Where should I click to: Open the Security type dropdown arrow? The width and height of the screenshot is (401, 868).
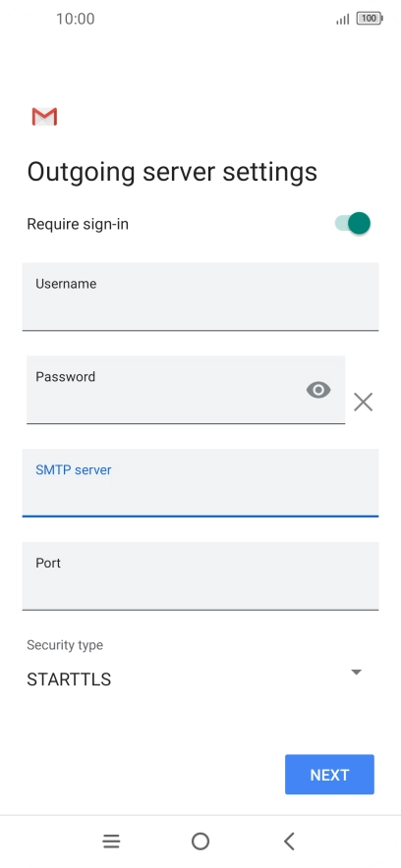tap(357, 672)
